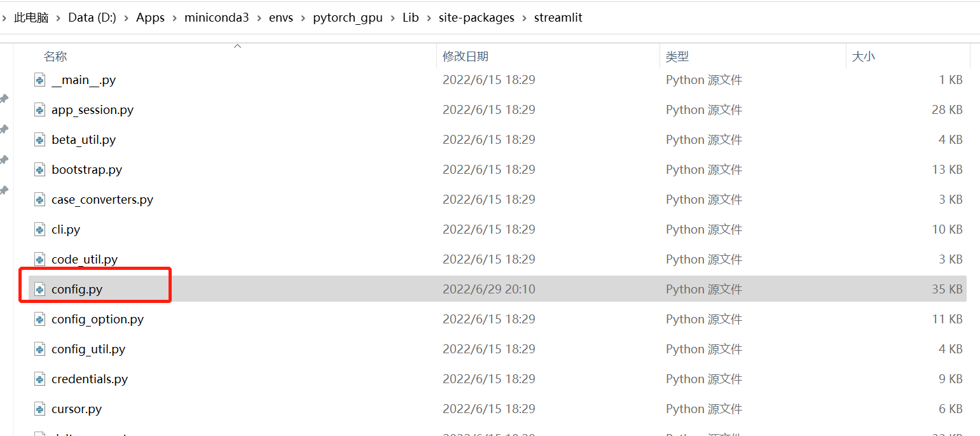Expand the chevron after pytorch_gpu breadcrumb
Image resolution: width=980 pixels, height=436 pixels.
tap(392, 18)
